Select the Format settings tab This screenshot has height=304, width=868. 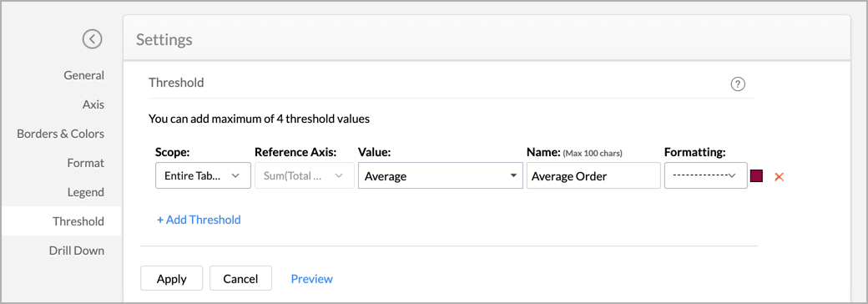(x=85, y=163)
